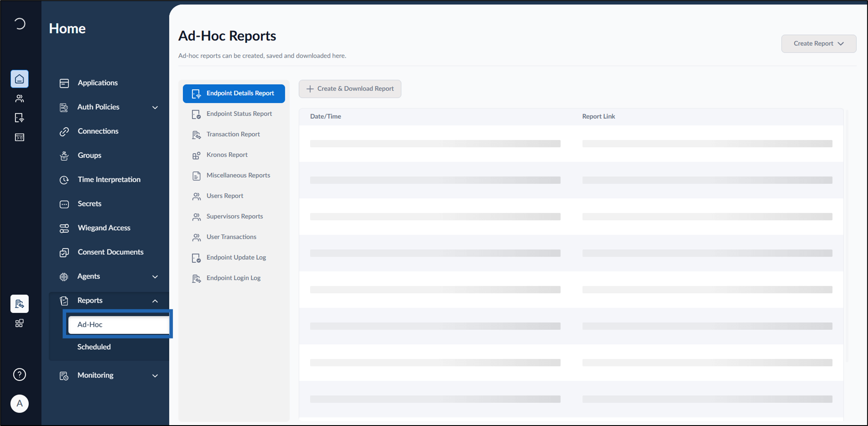Click the Groups icon
868x426 pixels.
[64, 156]
